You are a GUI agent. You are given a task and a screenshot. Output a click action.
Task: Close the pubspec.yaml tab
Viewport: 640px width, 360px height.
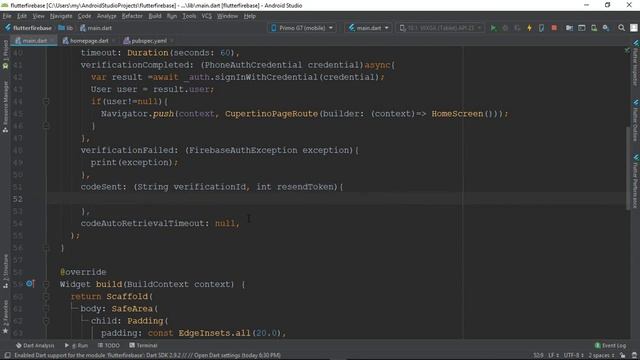pyautogui.click(x=172, y=41)
